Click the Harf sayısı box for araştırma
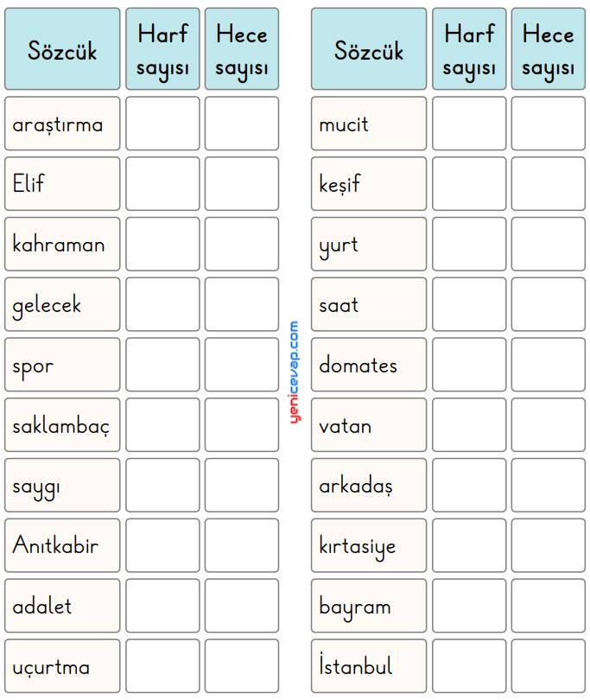The image size is (590, 700). (162, 124)
